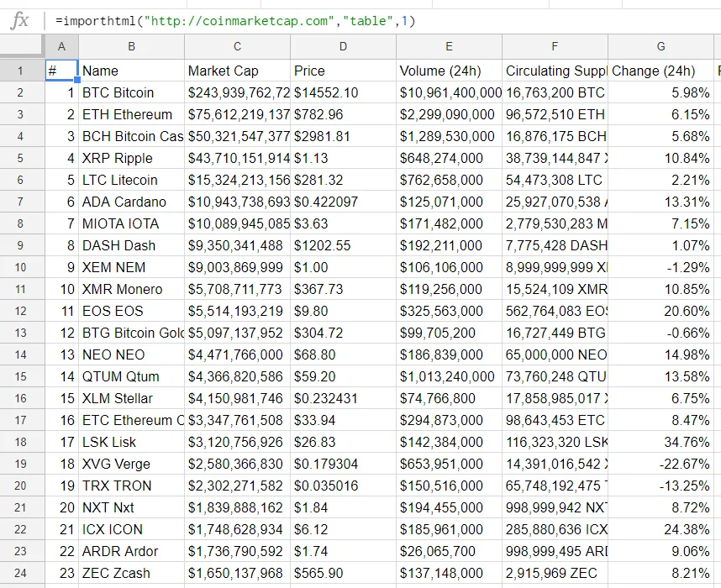Image resolution: width=721 pixels, height=588 pixels.
Task: Click the price cell '$1202.55'
Action: pyautogui.click(x=343, y=245)
